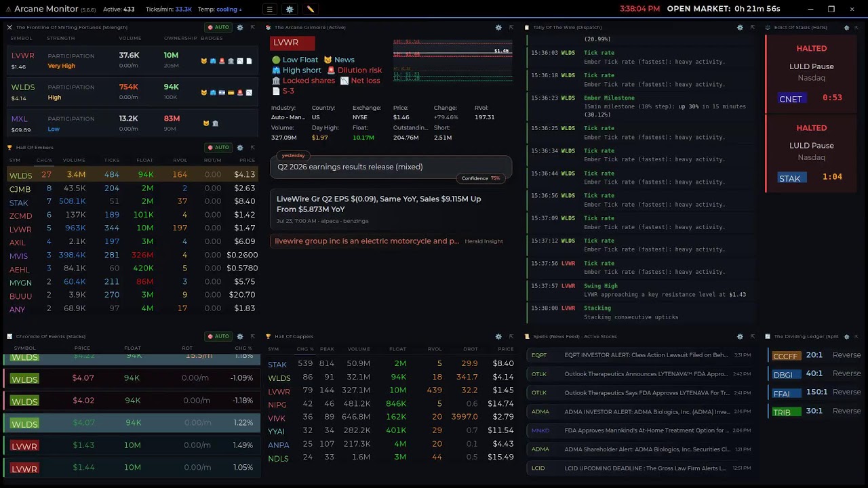Toggle AUTO in Chronicle Of Events panel
868x488 pixels.
(218, 336)
